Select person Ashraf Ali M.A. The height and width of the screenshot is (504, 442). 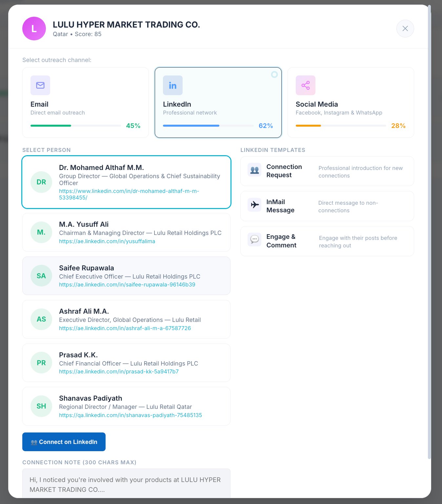pyautogui.click(x=126, y=319)
